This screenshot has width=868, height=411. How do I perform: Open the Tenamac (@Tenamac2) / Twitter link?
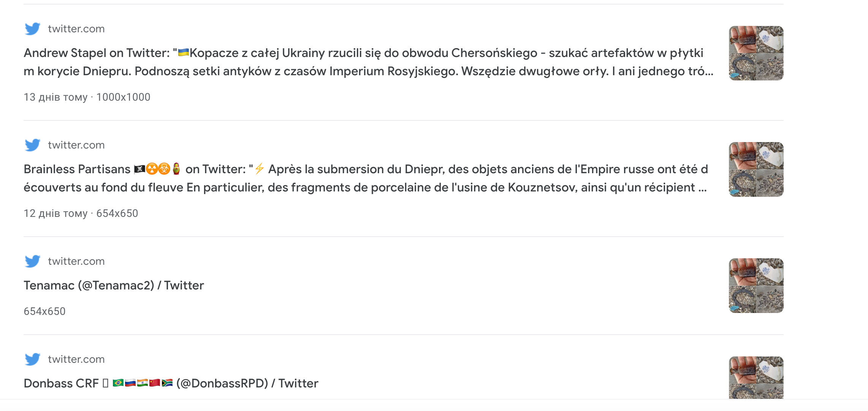point(114,285)
